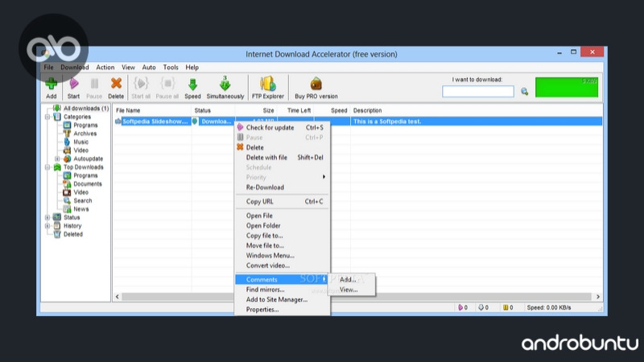Image resolution: width=644 pixels, height=362 pixels.
Task: Click the horizontal scrollbar left arrow
Action: click(118, 296)
